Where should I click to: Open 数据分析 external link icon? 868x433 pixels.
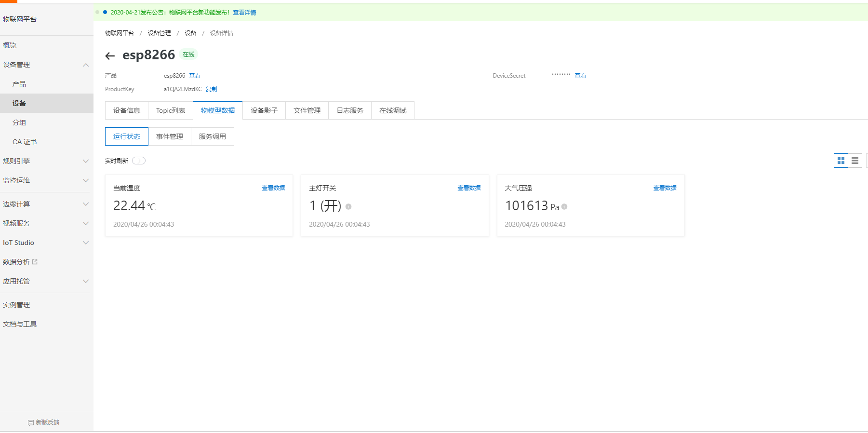[35, 262]
